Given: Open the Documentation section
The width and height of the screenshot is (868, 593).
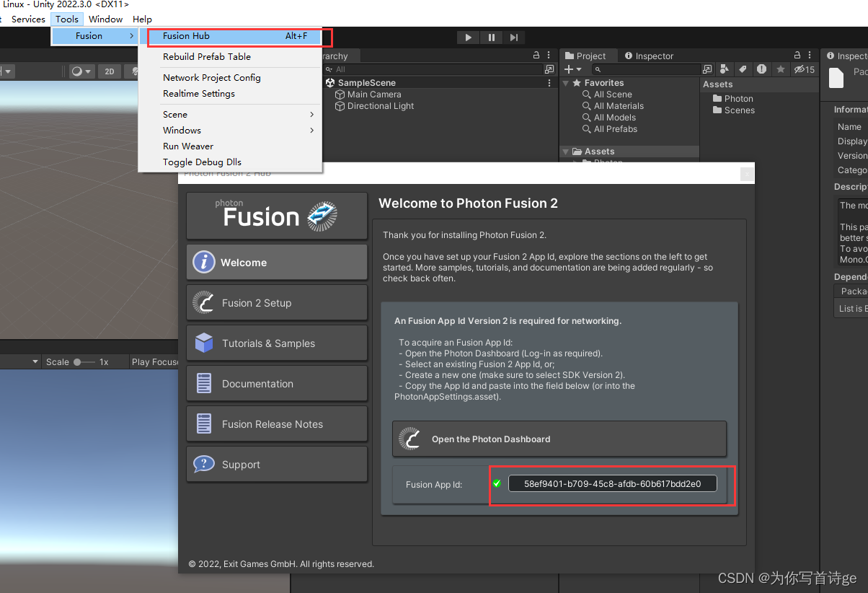Looking at the screenshot, I should tap(277, 384).
